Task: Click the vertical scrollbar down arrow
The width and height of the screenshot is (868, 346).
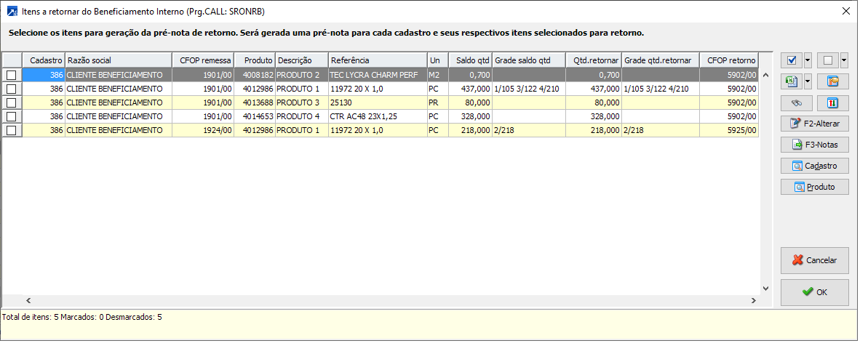Action: tap(766, 289)
